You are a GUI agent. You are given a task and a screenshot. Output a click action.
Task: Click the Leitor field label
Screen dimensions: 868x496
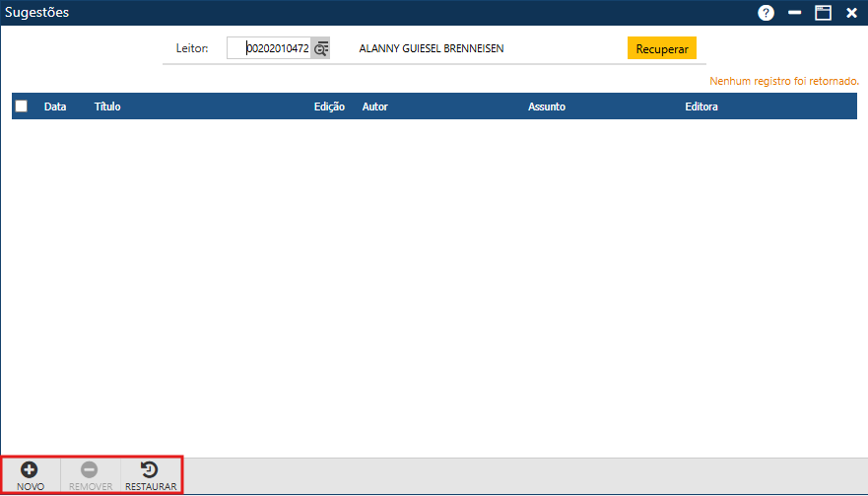coord(191,48)
